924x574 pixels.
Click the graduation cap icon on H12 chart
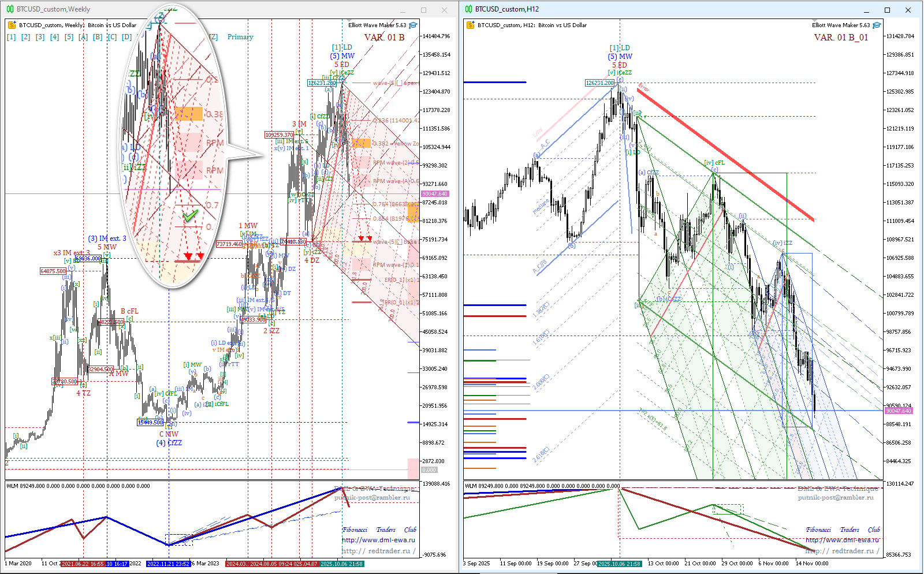coord(877,25)
